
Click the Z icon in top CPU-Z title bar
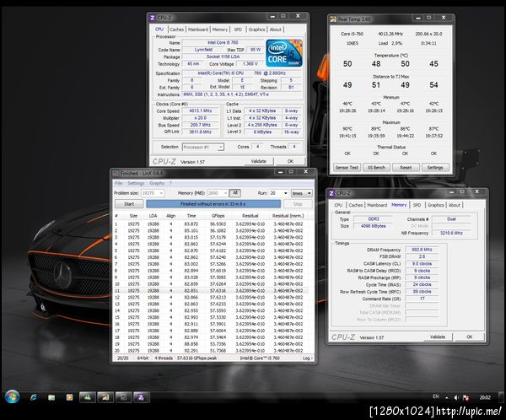click(153, 18)
